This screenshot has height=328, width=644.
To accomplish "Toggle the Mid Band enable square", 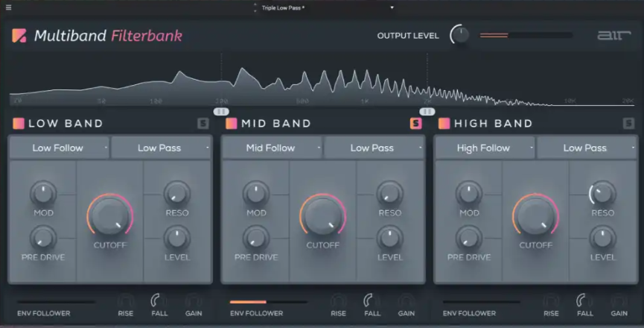I will 232,123.
